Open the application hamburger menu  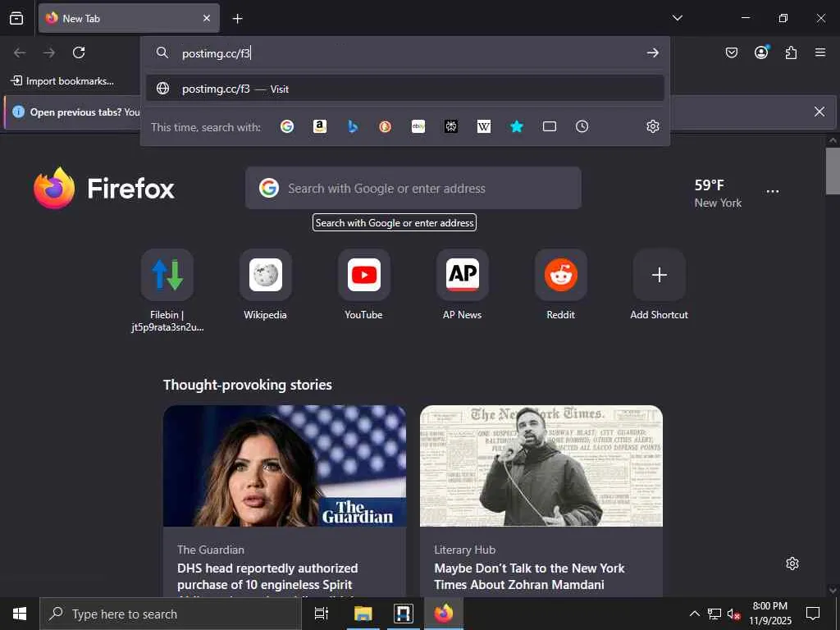(820, 52)
